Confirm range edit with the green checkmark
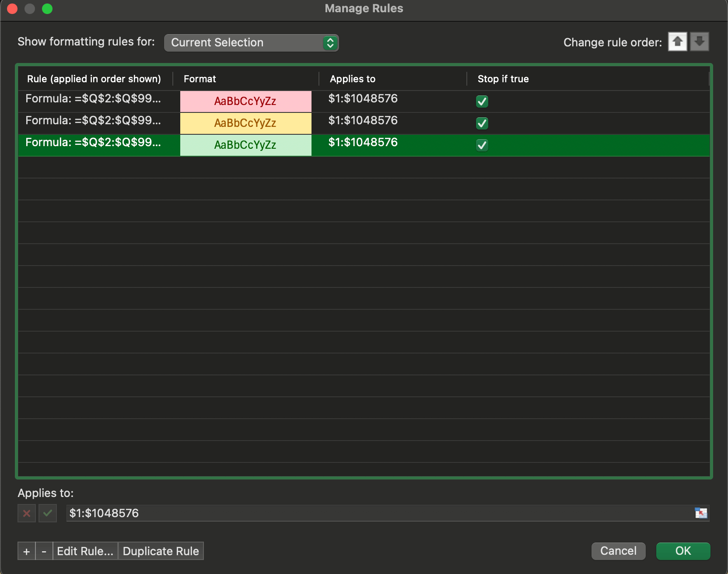Viewport: 728px width, 574px height. coord(48,513)
